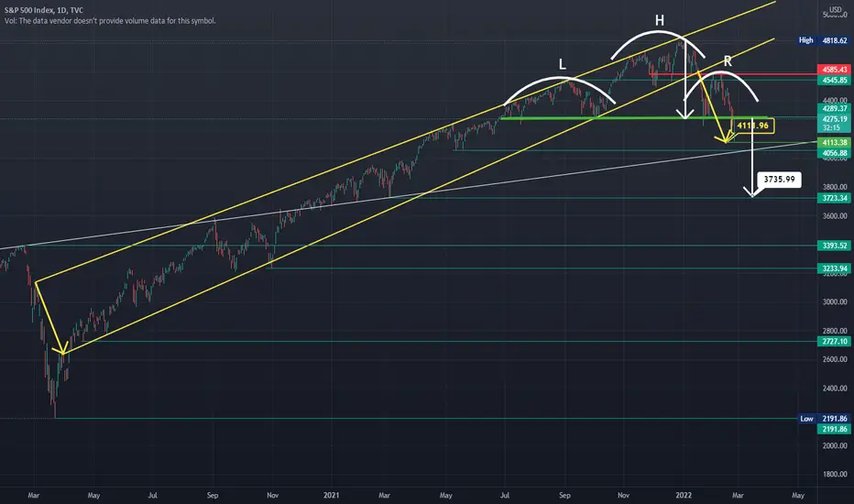Viewport: 854px width, 504px height.
Task: Click the 3600.00 price scale tick
Action: pyautogui.click(x=835, y=215)
